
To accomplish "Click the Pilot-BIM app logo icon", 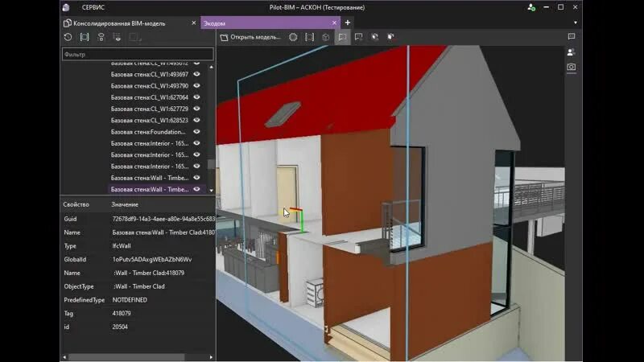I will [x=66, y=7].
